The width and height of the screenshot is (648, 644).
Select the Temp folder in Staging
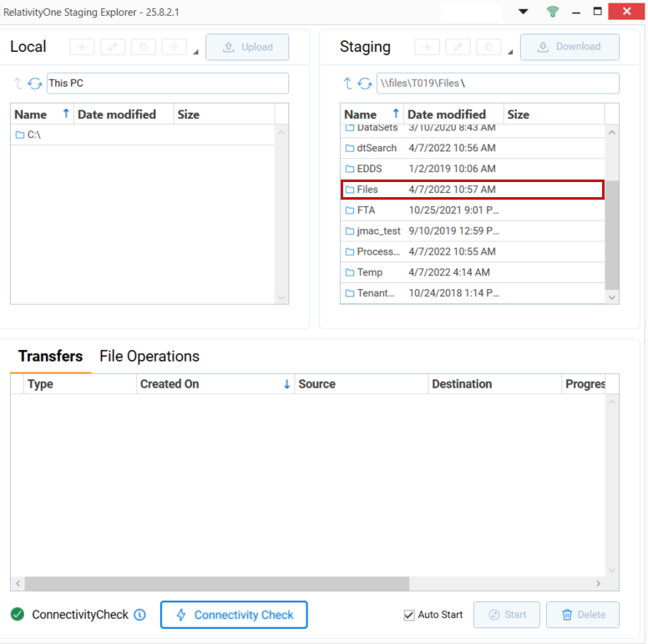tap(473, 272)
